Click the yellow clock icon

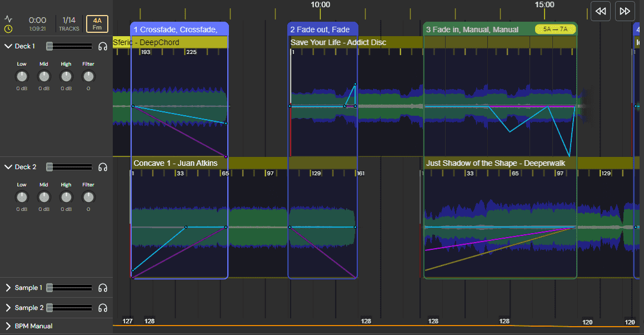pos(8,28)
